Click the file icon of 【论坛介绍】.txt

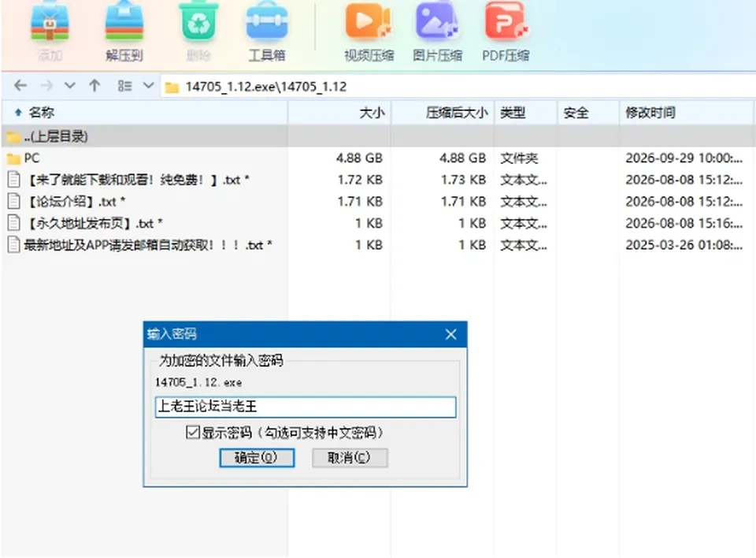14,201
